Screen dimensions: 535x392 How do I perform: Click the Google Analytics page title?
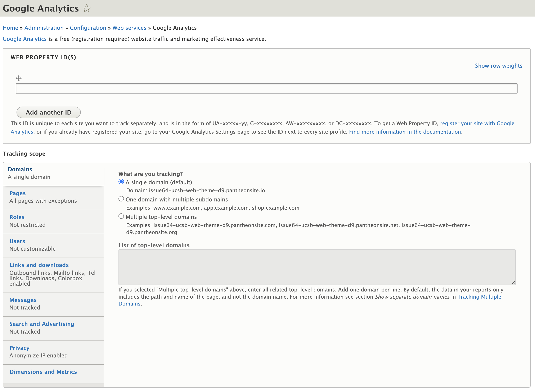41,8
